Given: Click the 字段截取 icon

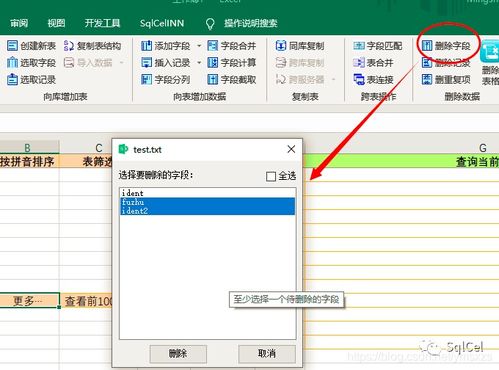Looking at the screenshot, I should point(212,80).
